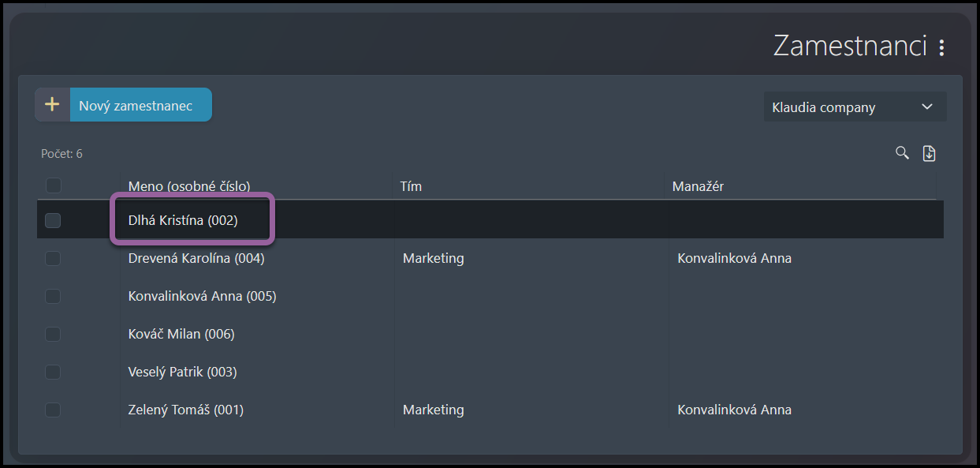Toggle the select-all checkbox in header
This screenshot has width=980, height=468.
point(53,185)
